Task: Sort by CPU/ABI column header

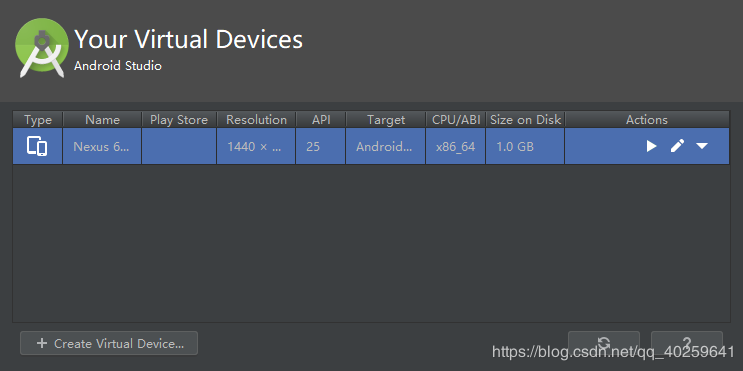Action: coord(456,119)
